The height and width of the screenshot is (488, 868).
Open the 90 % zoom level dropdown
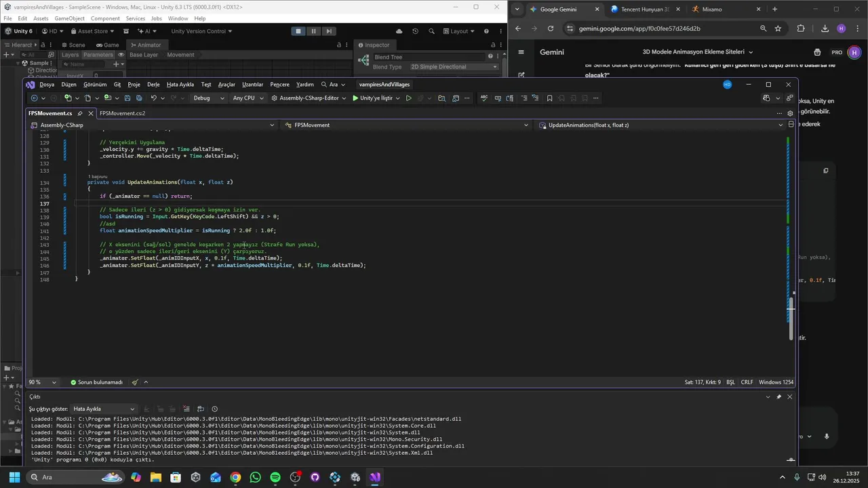pyautogui.click(x=43, y=382)
